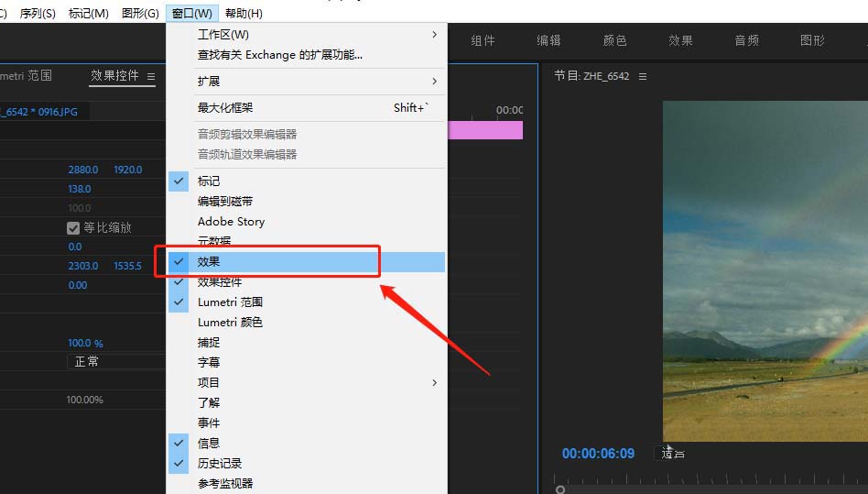Choose 最大化框架 menu item
Image resolution: width=868 pixels, height=494 pixels.
(x=306, y=108)
